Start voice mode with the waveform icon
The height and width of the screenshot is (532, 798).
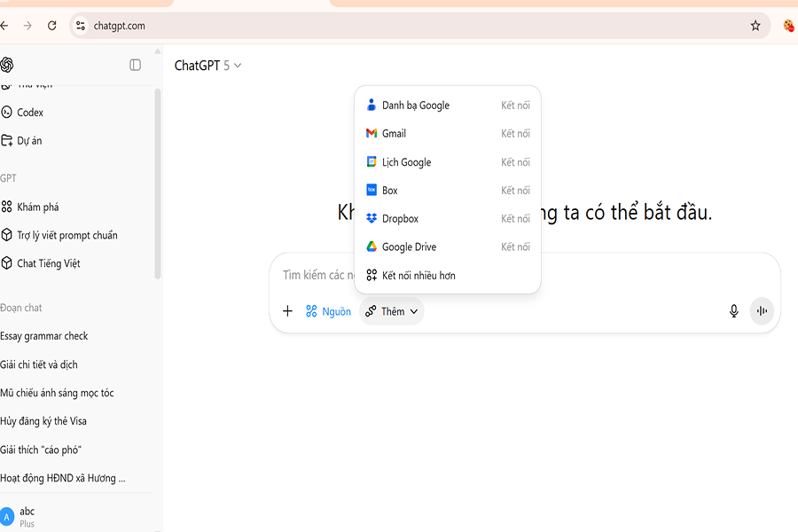761,311
